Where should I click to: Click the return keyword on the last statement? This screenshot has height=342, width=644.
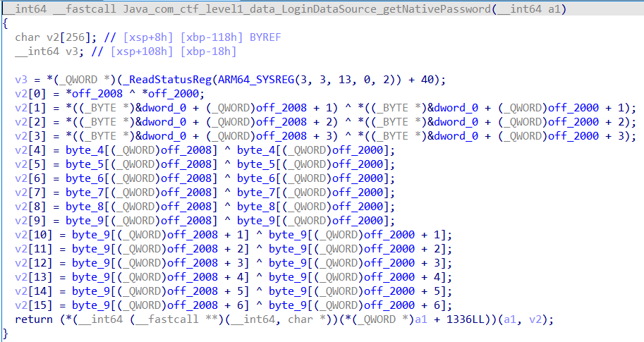pyautogui.click(x=32, y=319)
